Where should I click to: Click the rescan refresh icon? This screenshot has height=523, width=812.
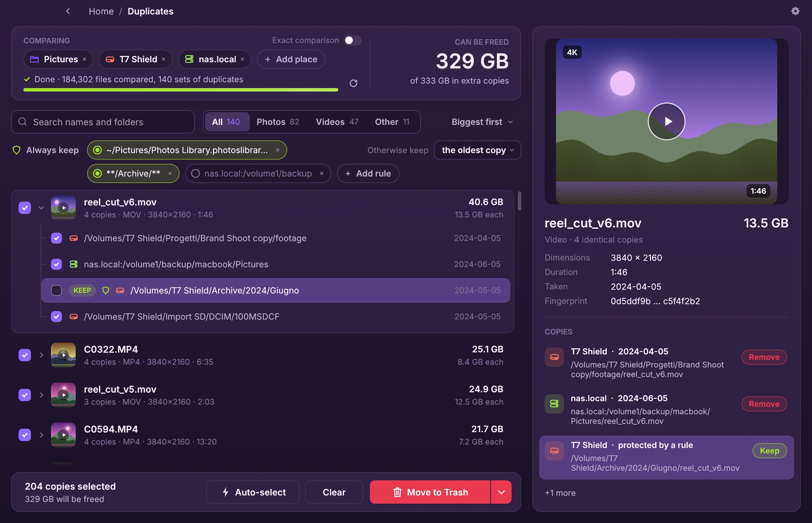coord(353,83)
